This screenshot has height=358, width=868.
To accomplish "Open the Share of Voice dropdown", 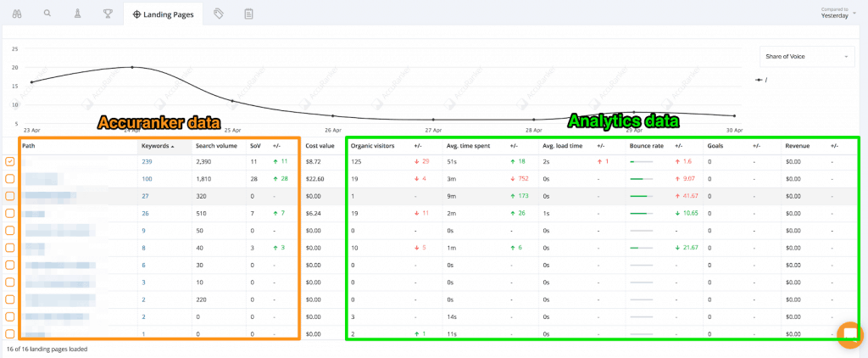I will point(806,57).
